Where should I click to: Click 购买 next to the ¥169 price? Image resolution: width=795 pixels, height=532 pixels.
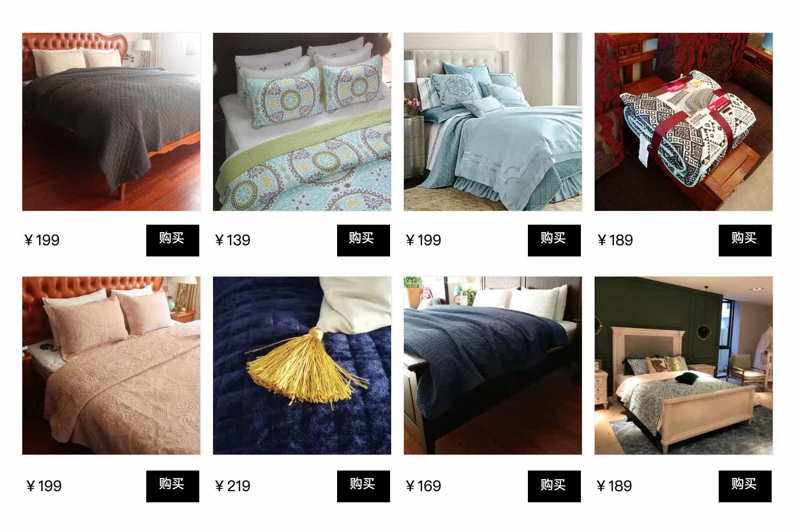554,486
